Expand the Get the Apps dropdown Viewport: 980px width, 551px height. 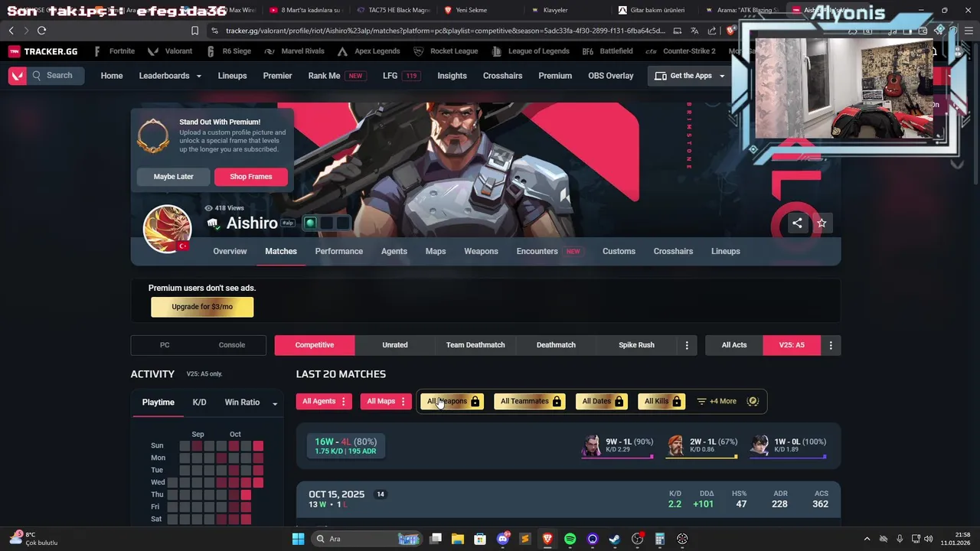690,76
